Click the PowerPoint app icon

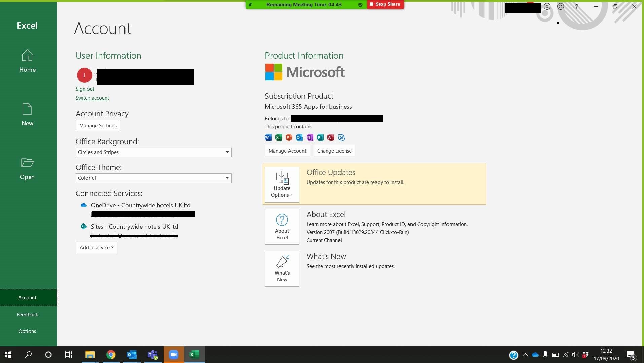coord(289,137)
